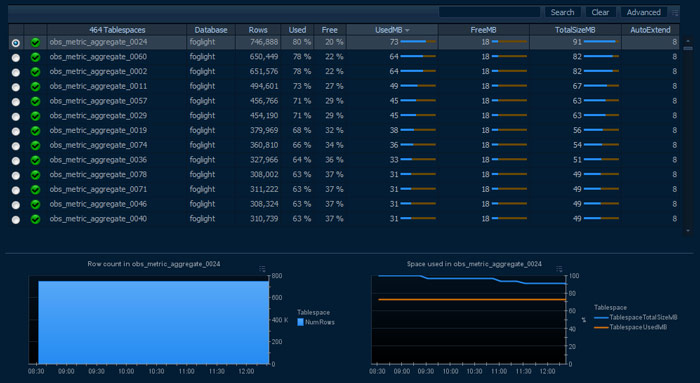Click Used value 73 %
This screenshot has height=383, width=700.
tap(302, 86)
